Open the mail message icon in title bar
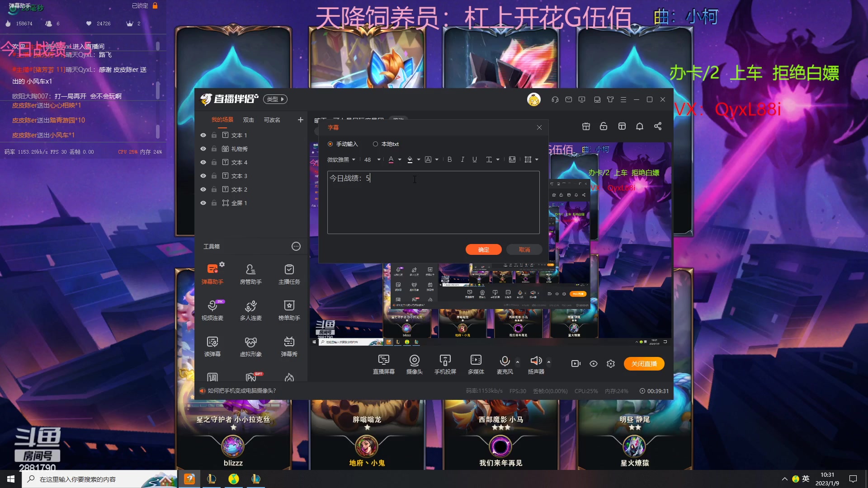Image resolution: width=868 pixels, height=488 pixels. coord(569,99)
